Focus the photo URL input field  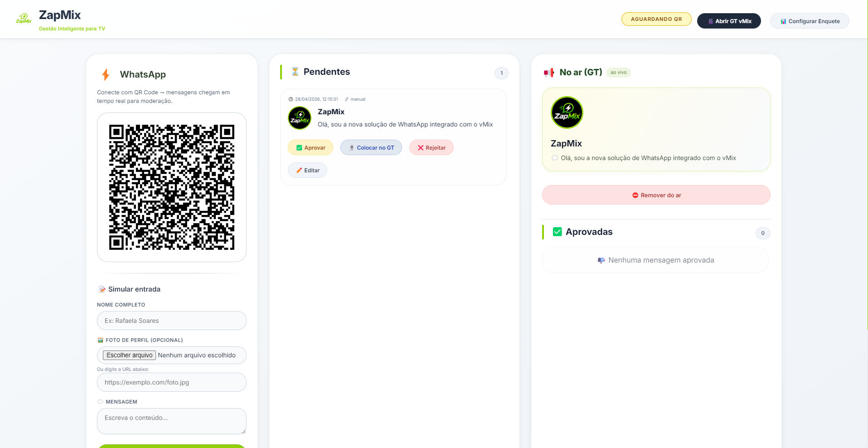point(172,382)
